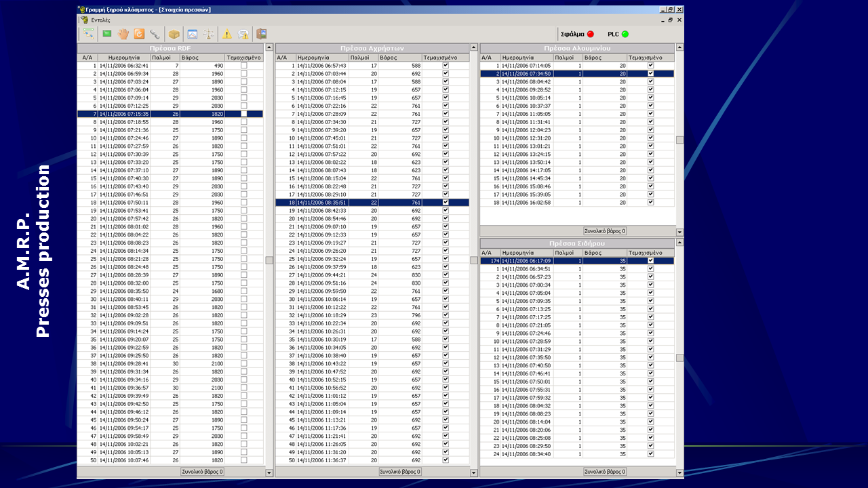Image resolution: width=868 pixels, height=488 pixels.
Task: Toggle Τεμαχισμένο checkbox in Αλουμινίου row 1
Action: [651, 65]
